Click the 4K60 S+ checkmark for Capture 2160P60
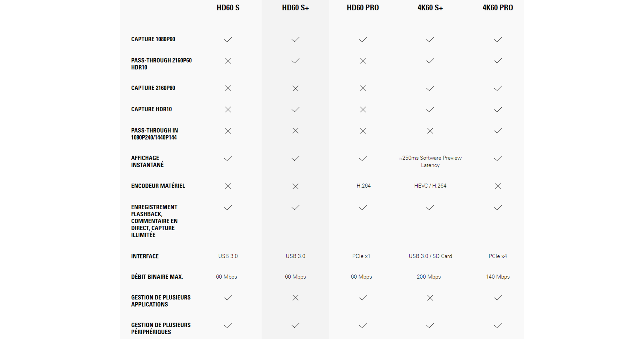The width and height of the screenshot is (644, 339). pos(430,88)
